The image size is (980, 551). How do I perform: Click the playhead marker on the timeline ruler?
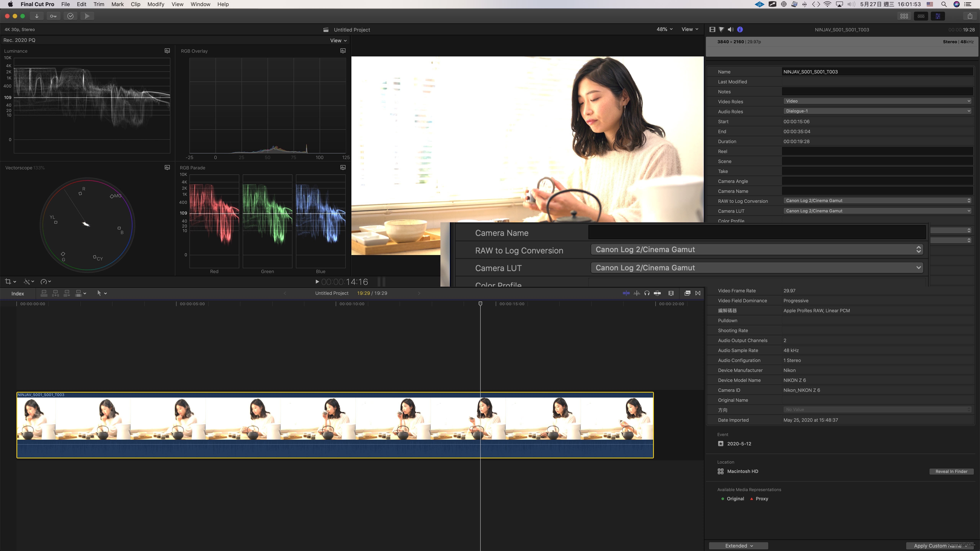click(480, 303)
